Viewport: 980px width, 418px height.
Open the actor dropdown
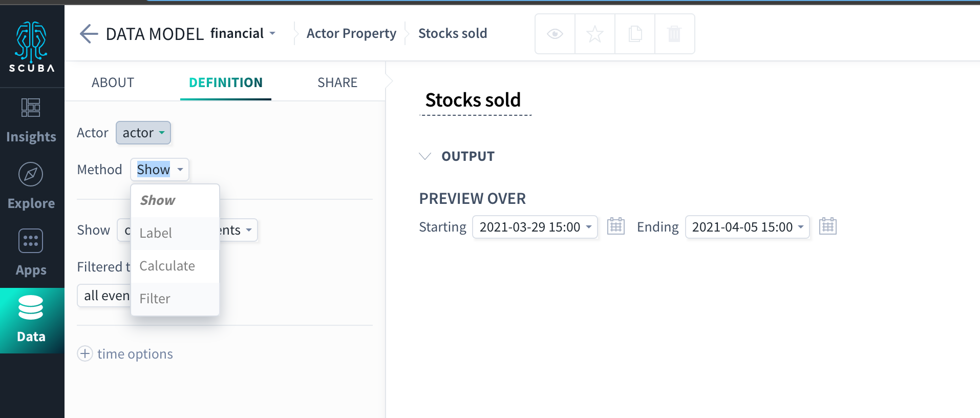click(x=143, y=133)
